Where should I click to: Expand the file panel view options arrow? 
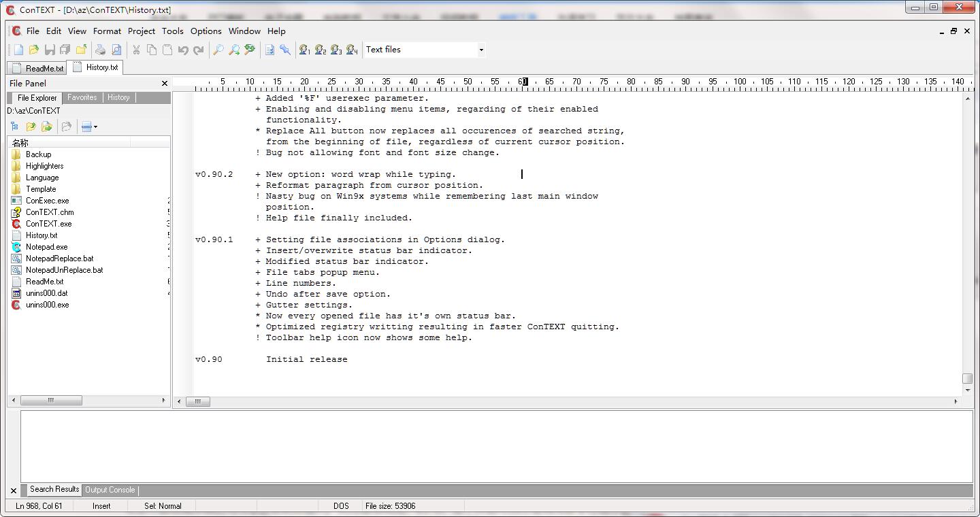95,127
